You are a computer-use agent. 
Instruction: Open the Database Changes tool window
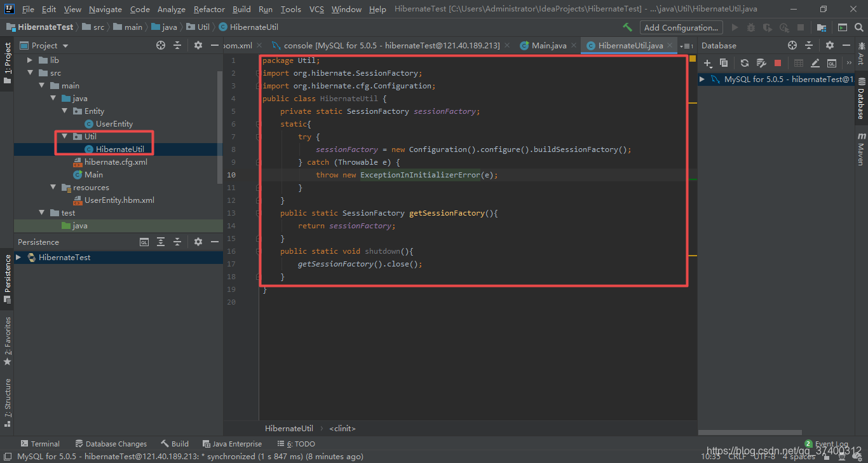[x=111, y=444]
